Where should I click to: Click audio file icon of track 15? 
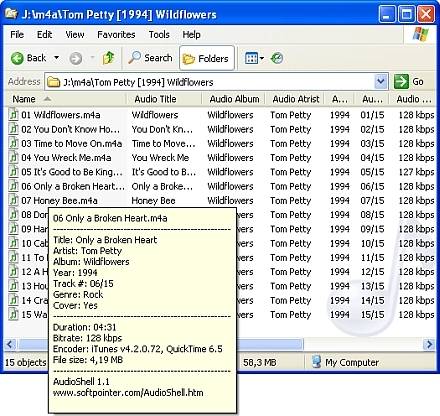[13, 314]
